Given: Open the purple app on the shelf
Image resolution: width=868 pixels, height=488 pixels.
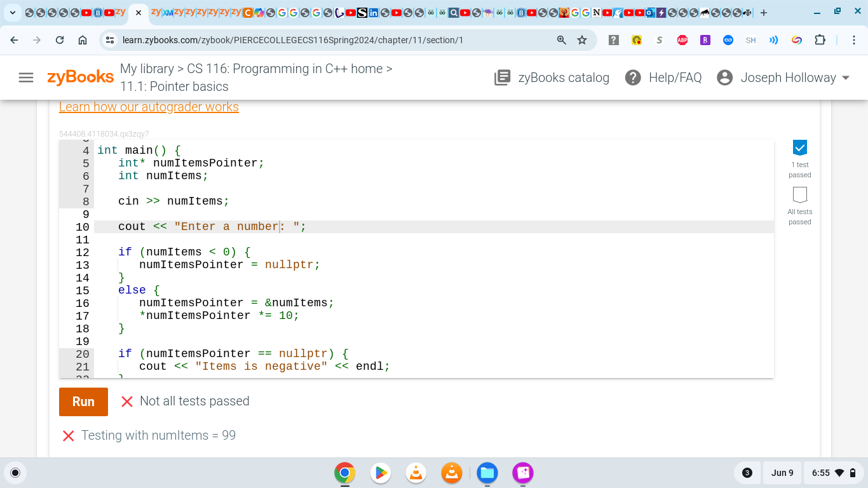Looking at the screenshot, I should [523, 473].
